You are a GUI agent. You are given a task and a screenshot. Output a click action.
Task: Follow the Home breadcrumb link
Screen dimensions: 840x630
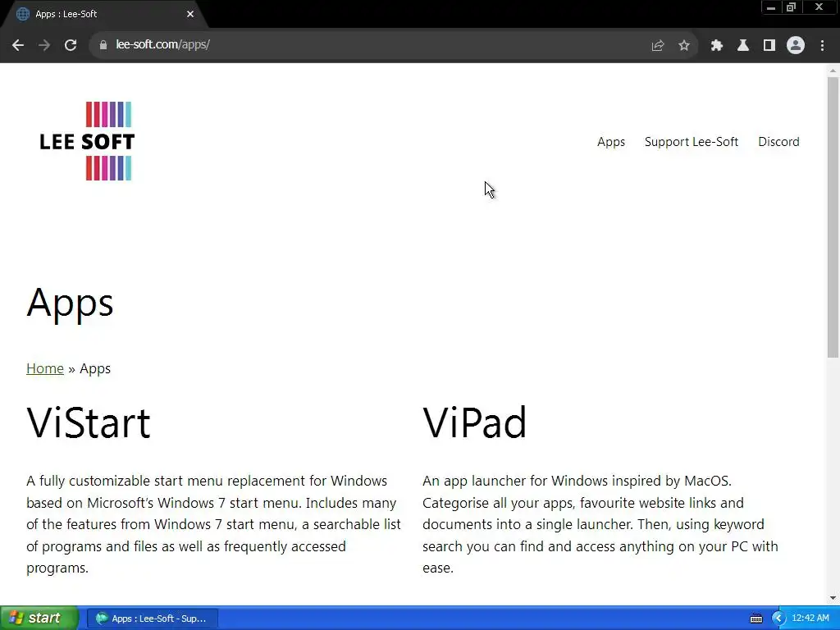45,368
